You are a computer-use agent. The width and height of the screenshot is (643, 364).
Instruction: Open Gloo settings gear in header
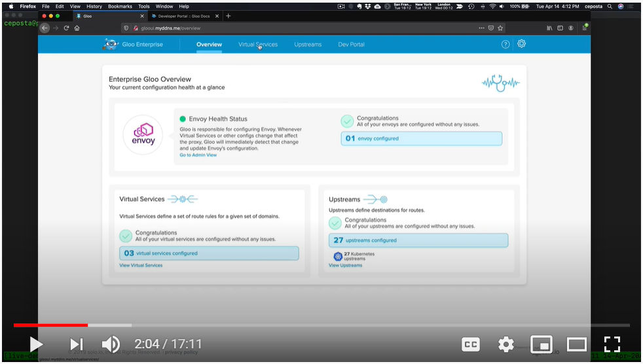(521, 43)
